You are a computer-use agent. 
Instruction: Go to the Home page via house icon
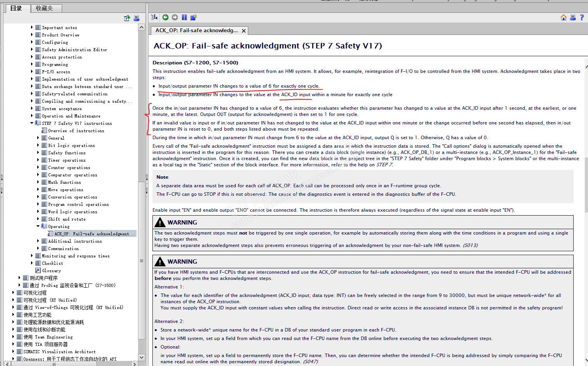click(x=564, y=17)
